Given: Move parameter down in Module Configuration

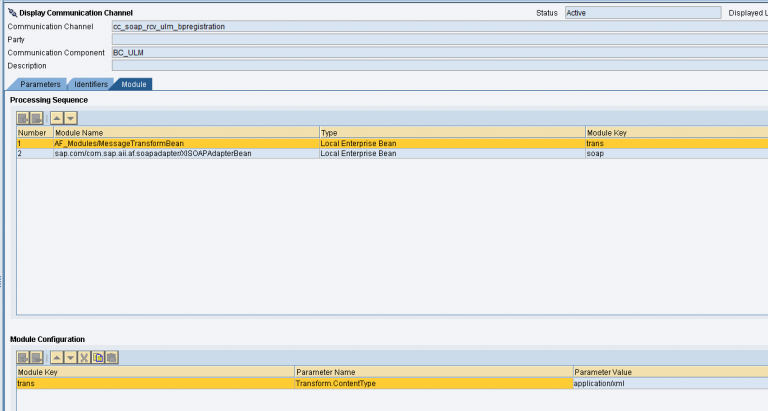Looking at the screenshot, I should 70,357.
